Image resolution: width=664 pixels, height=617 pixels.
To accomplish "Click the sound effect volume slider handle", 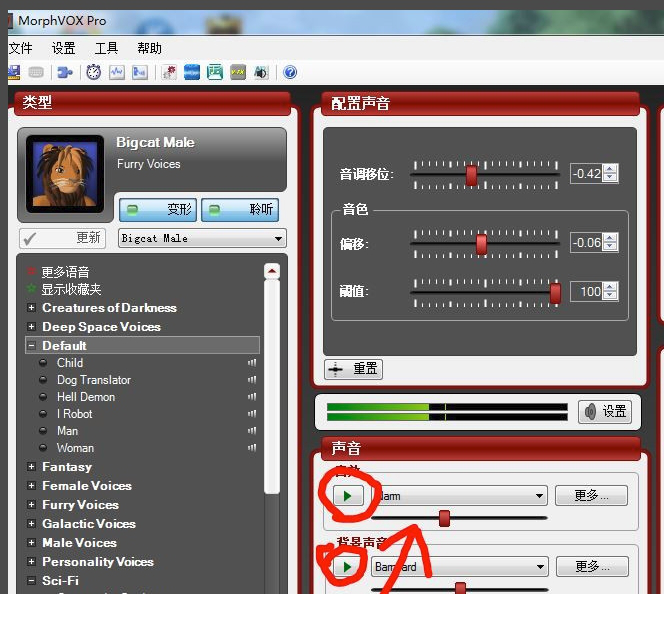I will (x=444, y=518).
